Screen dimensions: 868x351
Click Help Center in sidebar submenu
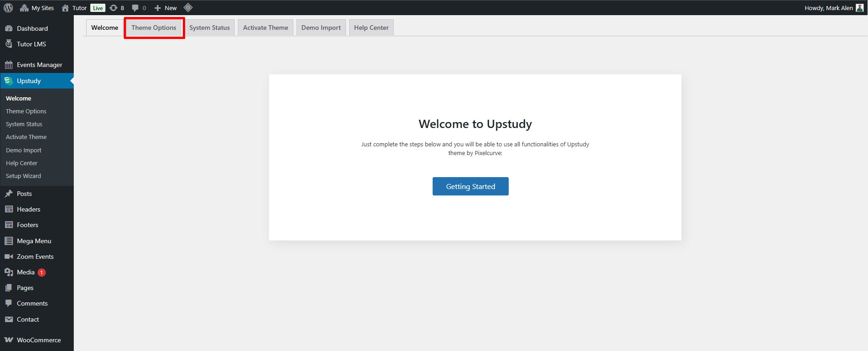point(22,163)
